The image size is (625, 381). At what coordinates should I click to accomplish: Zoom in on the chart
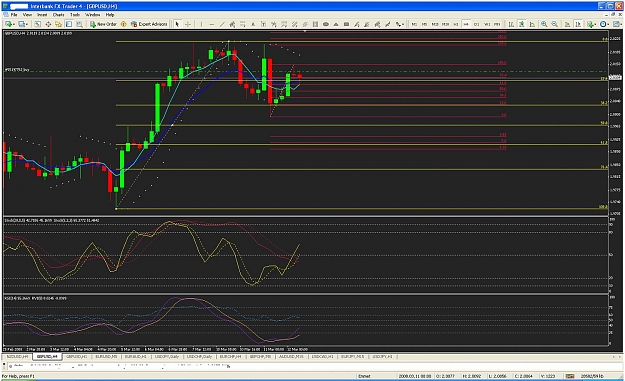coord(544,24)
